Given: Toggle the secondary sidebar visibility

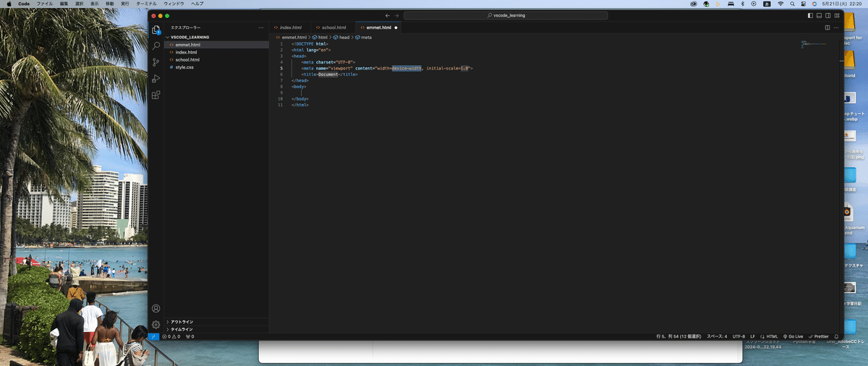Looking at the screenshot, I should tap(827, 15).
